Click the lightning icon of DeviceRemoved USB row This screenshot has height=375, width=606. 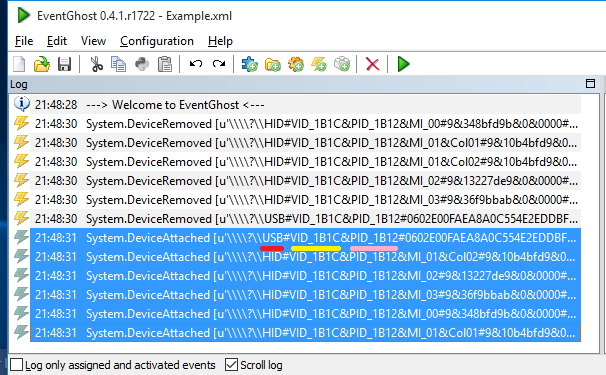click(x=21, y=218)
